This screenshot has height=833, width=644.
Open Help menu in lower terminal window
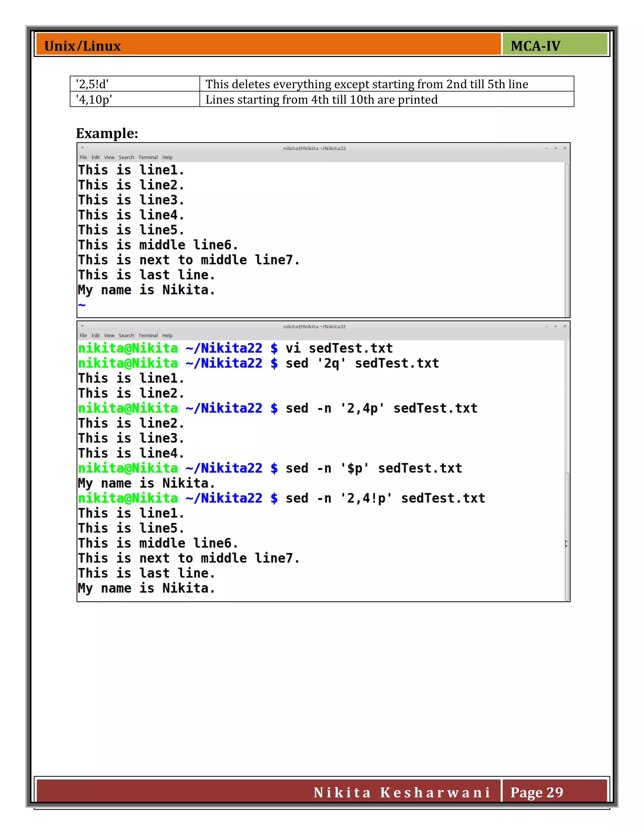click(167, 335)
